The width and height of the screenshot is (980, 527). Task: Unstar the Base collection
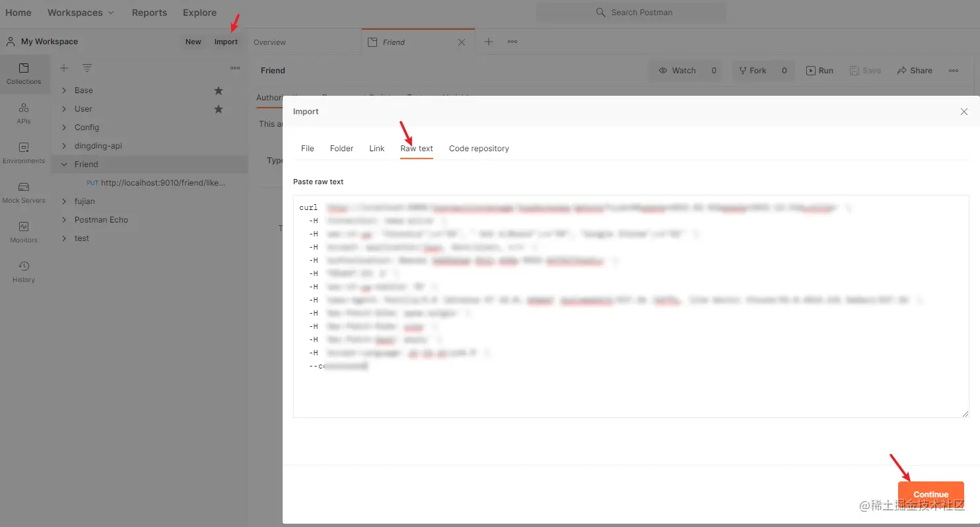[x=219, y=90]
